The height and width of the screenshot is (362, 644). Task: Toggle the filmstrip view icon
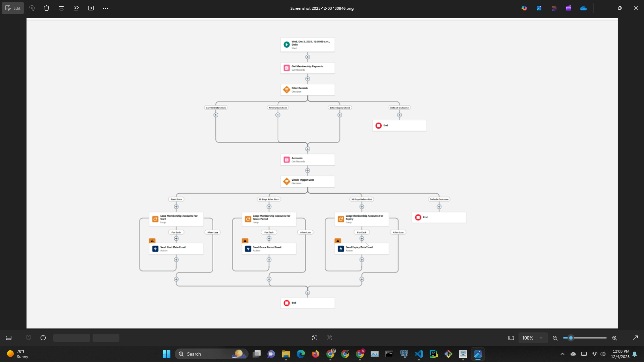coord(9,338)
